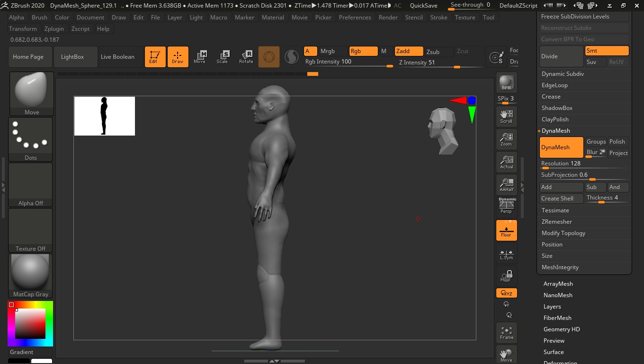This screenshot has height=364, width=644.
Task: Select the Scroll canvas tool
Action: pyautogui.click(x=506, y=116)
